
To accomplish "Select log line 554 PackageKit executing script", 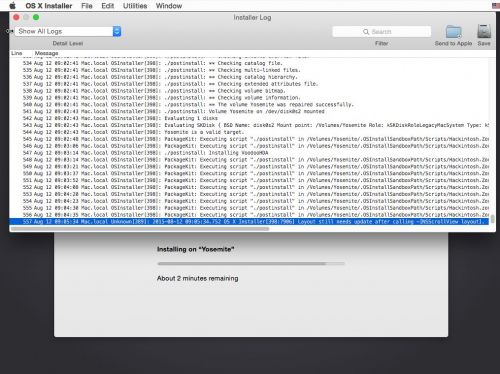I will point(249,201).
